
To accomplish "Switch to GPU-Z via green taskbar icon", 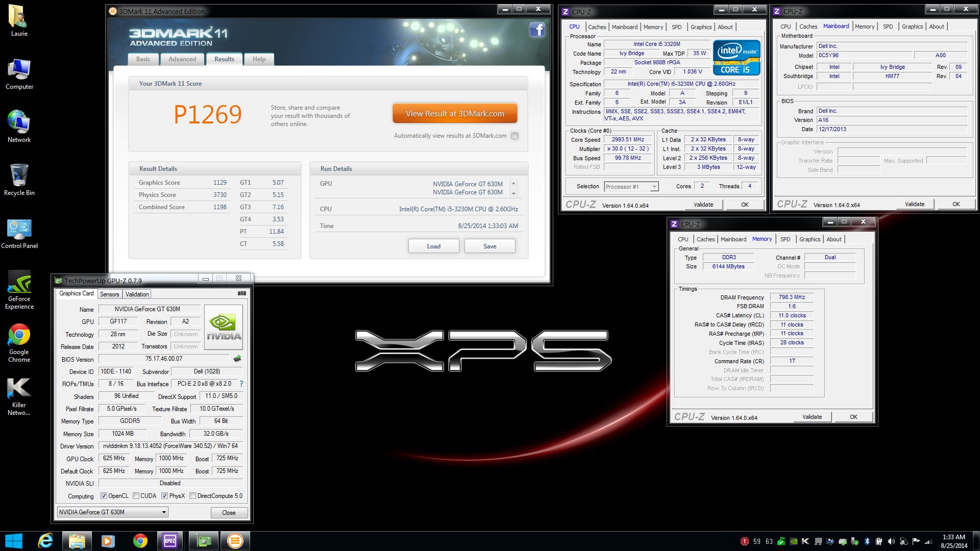I will (x=204, y=541).
